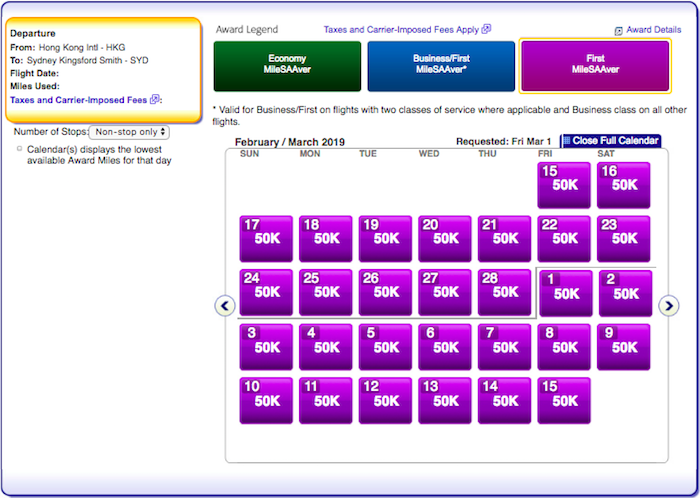700x498 pixels.
Task: Select First MileSAAver award type
Action: (595, 66)
